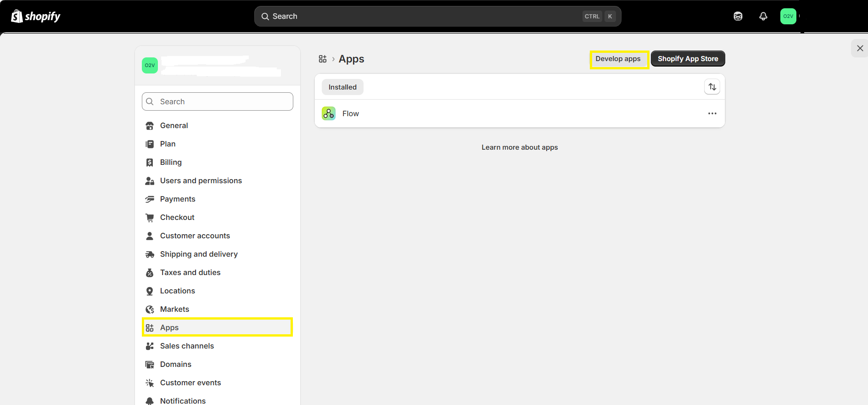Click the Taxes and duties icon
The width and height of the screenshot is (868, 405).
[150, 273]
